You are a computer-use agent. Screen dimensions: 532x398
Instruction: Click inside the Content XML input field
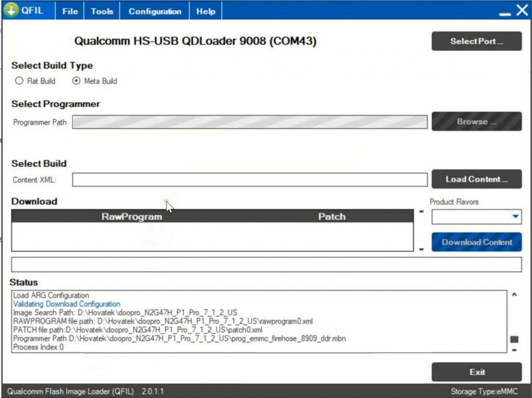pyautogui.click(x=249, y=180)
